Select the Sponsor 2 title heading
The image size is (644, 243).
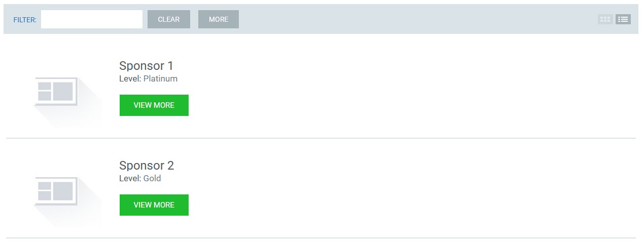(147, 166)
